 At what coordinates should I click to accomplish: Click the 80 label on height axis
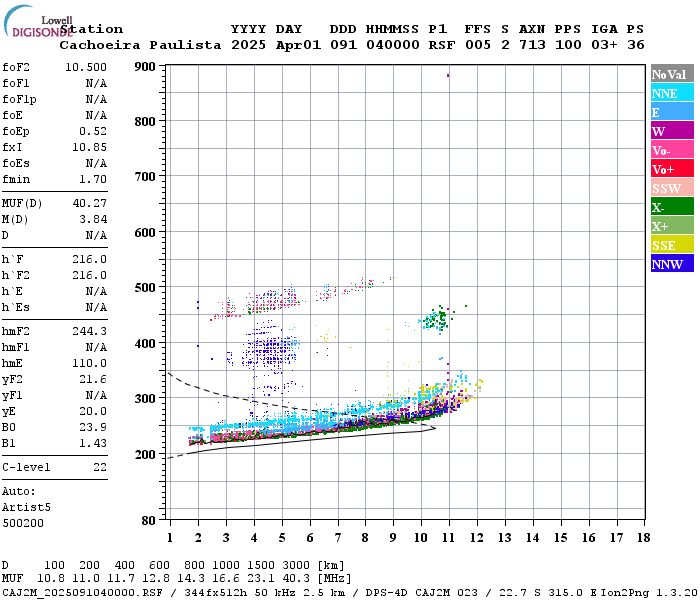tap(149, 521)
